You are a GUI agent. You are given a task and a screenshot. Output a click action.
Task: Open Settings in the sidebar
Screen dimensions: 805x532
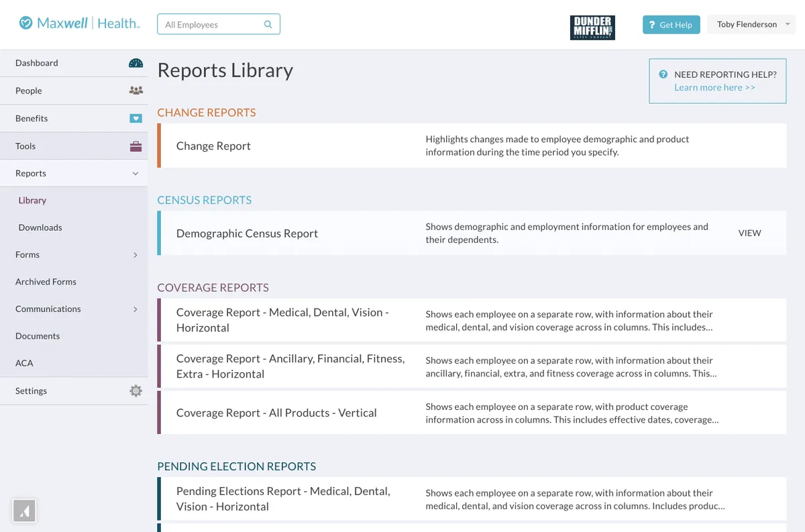pyautogui.click(x=74, y=390)
